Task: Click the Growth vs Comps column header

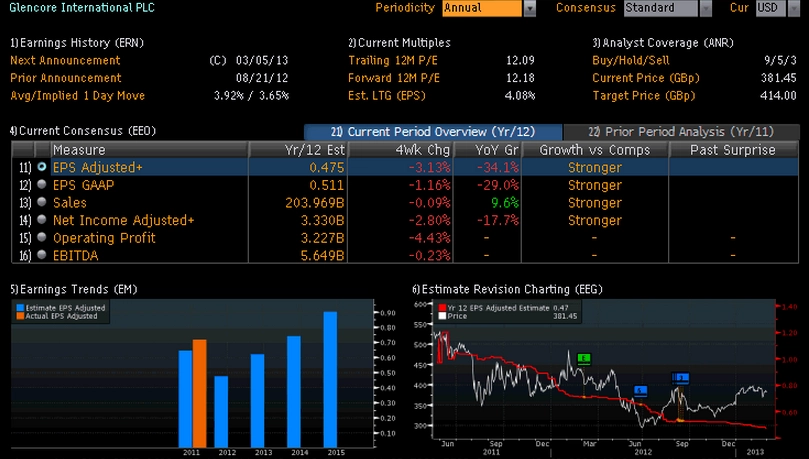Action: [595, 150]
